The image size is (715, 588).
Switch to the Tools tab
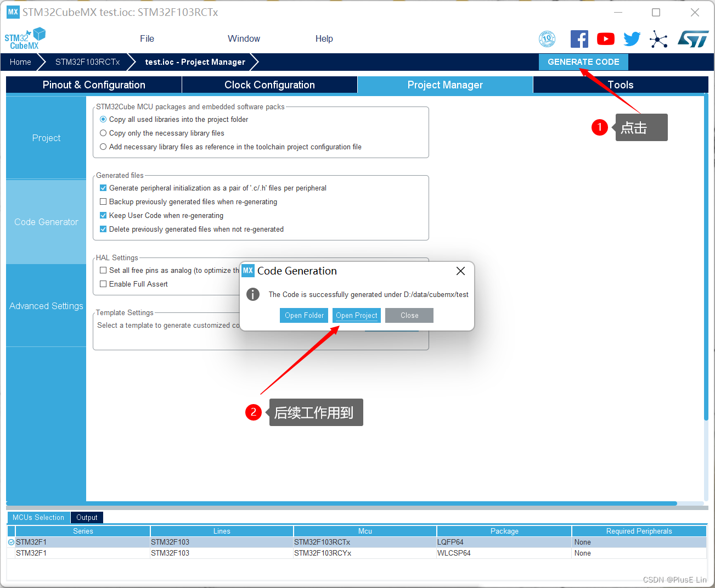(x=621, y=85)
